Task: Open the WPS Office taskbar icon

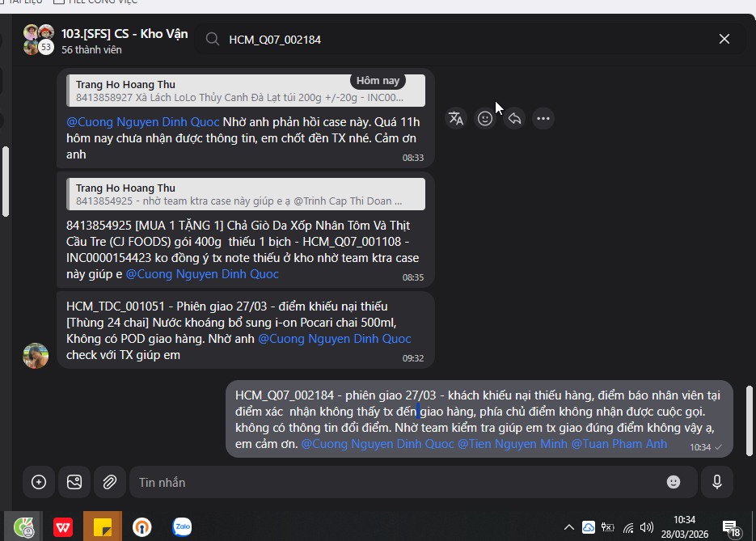Action: [63, 526]
